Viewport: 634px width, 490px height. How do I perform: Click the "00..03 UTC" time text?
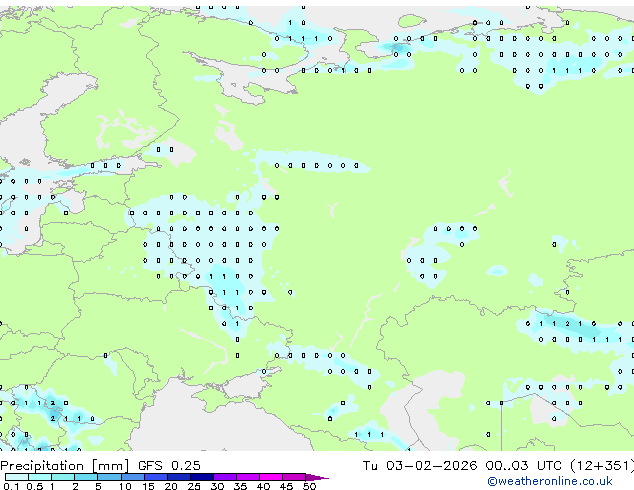[524, 466]
